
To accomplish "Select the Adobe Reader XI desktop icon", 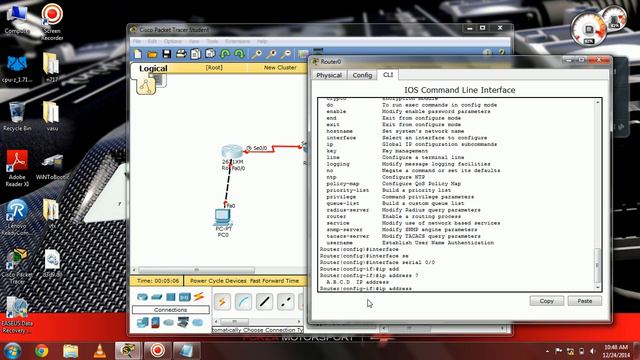I will pyautogui.click(x=17, y=168).
